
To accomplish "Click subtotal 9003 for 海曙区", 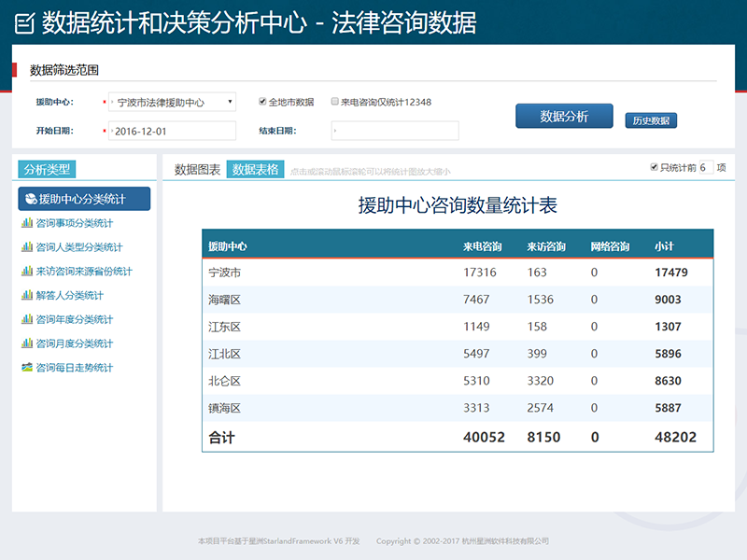I will (x=668, y=300).
